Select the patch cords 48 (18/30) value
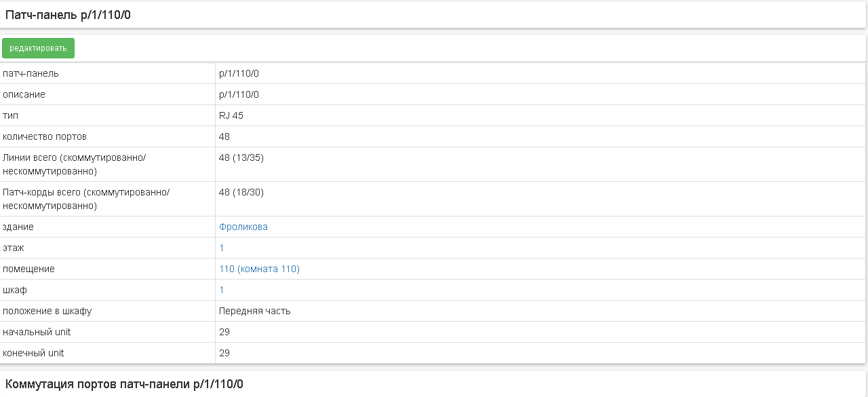Viewport: 868px width, 397px height. 241,192
